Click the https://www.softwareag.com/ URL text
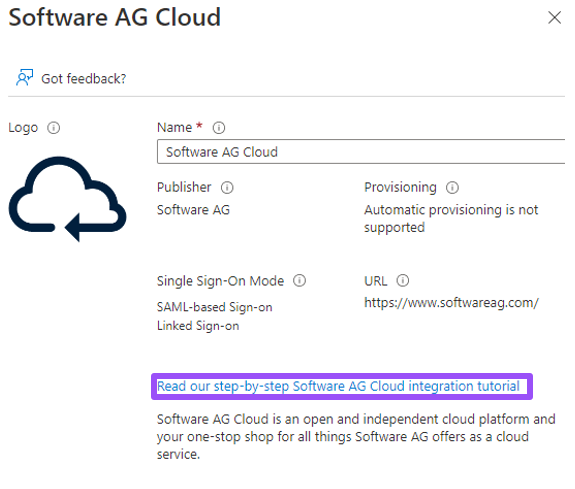The height and width of the screenshot is (489, 575). pos(451,303)
